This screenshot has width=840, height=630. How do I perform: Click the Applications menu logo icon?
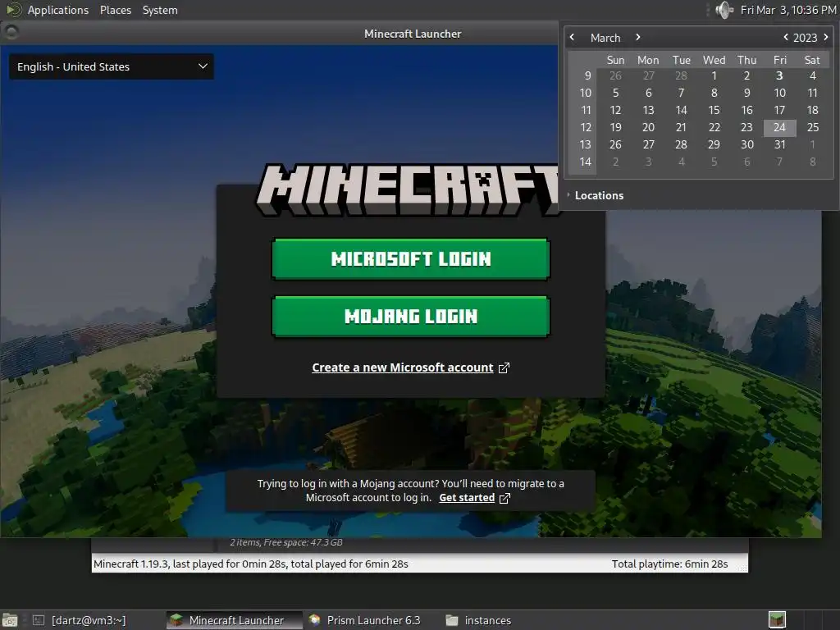(x=13, y=10)
